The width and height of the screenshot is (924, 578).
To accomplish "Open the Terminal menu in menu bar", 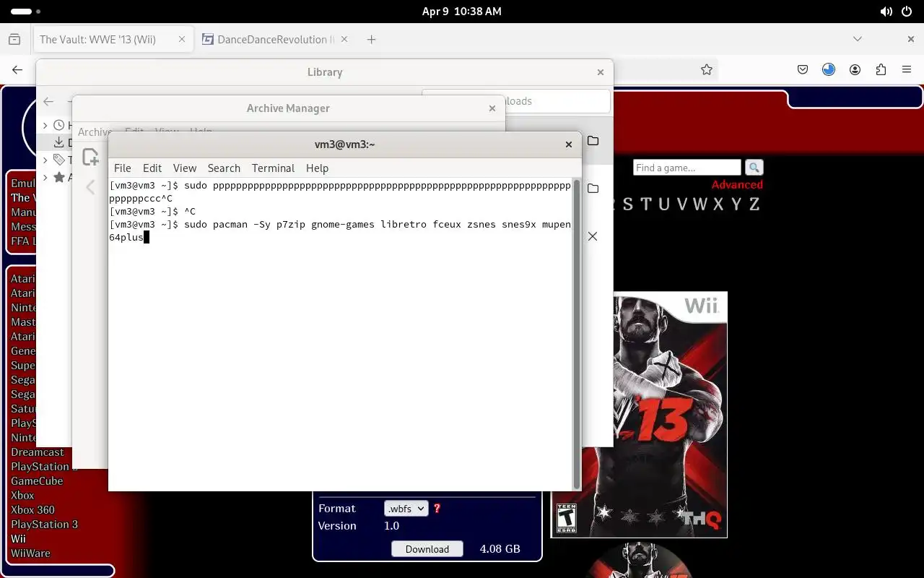I will point(273,168).
